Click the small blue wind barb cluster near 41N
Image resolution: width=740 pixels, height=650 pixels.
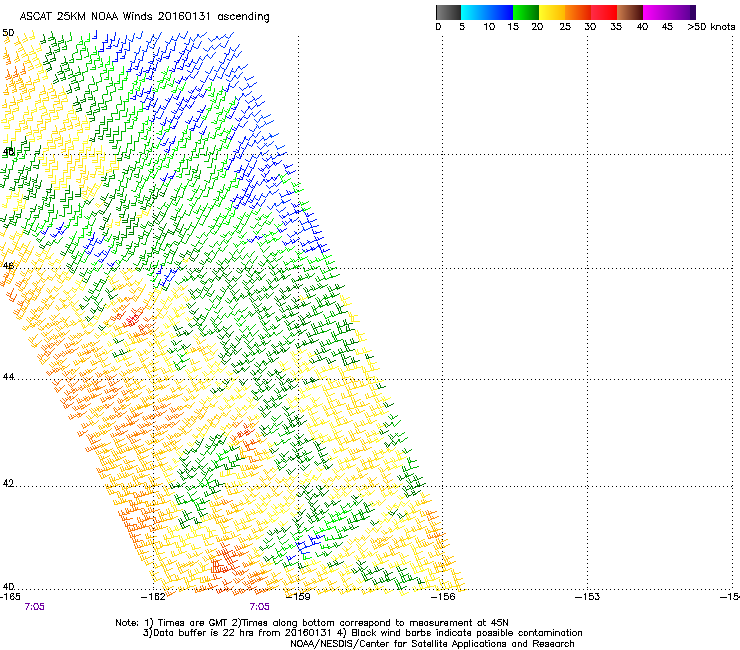pos(309,543)
